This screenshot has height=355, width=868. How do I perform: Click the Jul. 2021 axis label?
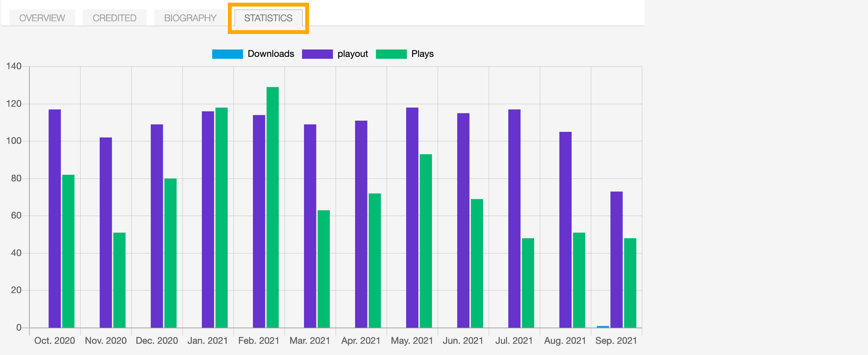[x=514, y=341]
